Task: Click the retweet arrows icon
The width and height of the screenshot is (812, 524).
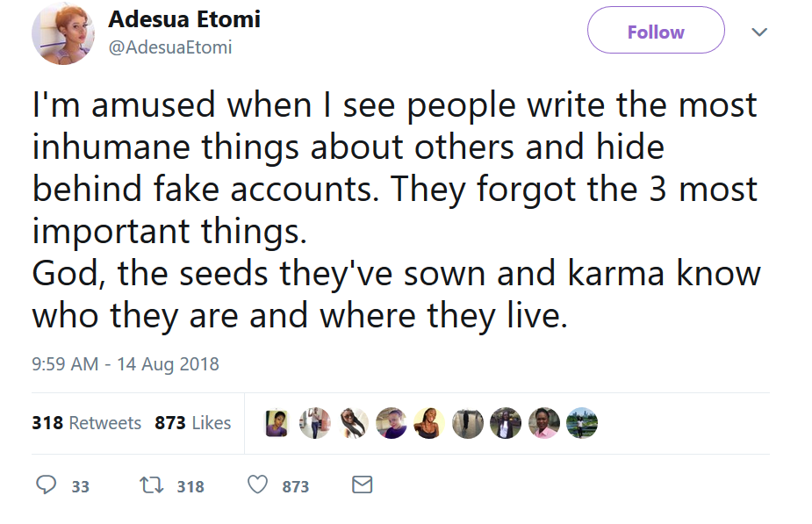Action: (x=150, y=485)
